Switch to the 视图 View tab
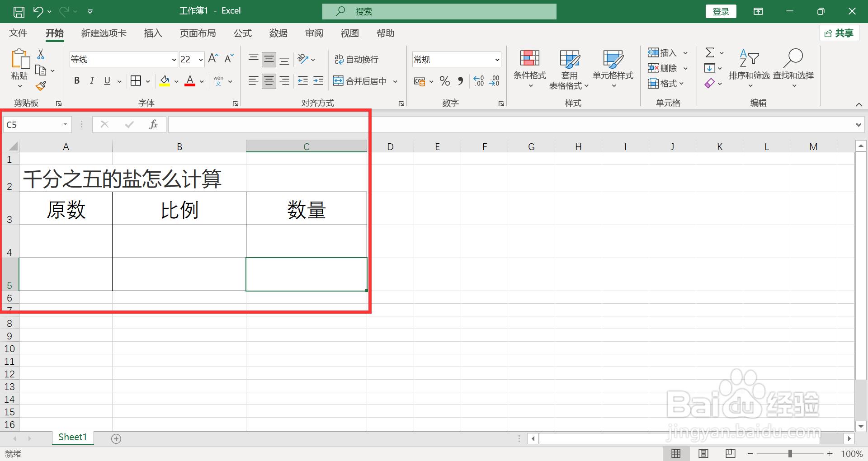This screenshot has width=868, height=461. (x=349, y=33)
